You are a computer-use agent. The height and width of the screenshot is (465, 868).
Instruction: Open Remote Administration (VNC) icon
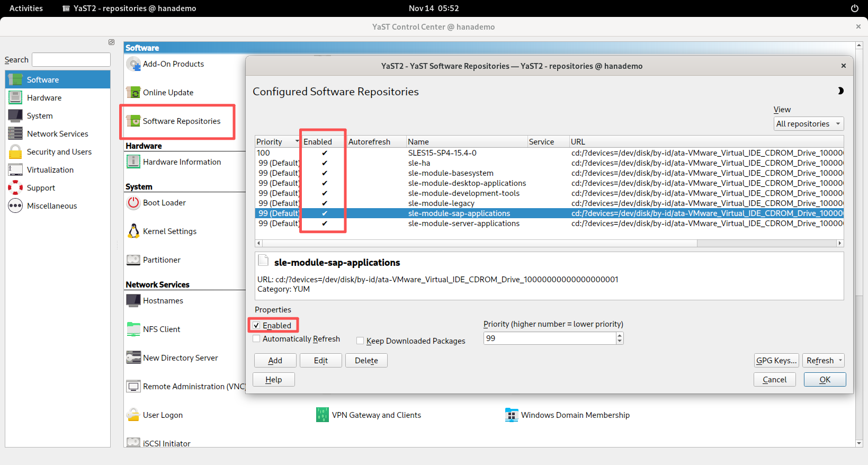coord(133,387)
